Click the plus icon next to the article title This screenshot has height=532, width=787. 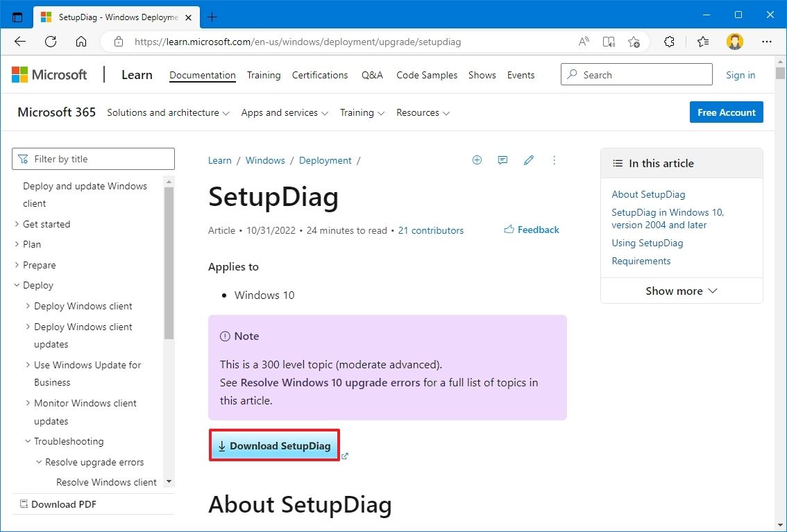click(477, 160)
